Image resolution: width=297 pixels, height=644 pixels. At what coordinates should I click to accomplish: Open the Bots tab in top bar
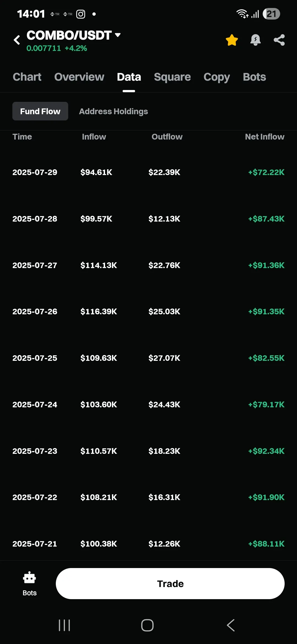pos(254,77)
